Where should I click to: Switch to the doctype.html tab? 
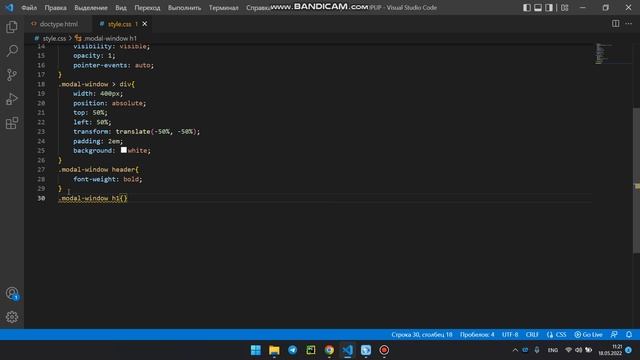[x=54, y=24]
